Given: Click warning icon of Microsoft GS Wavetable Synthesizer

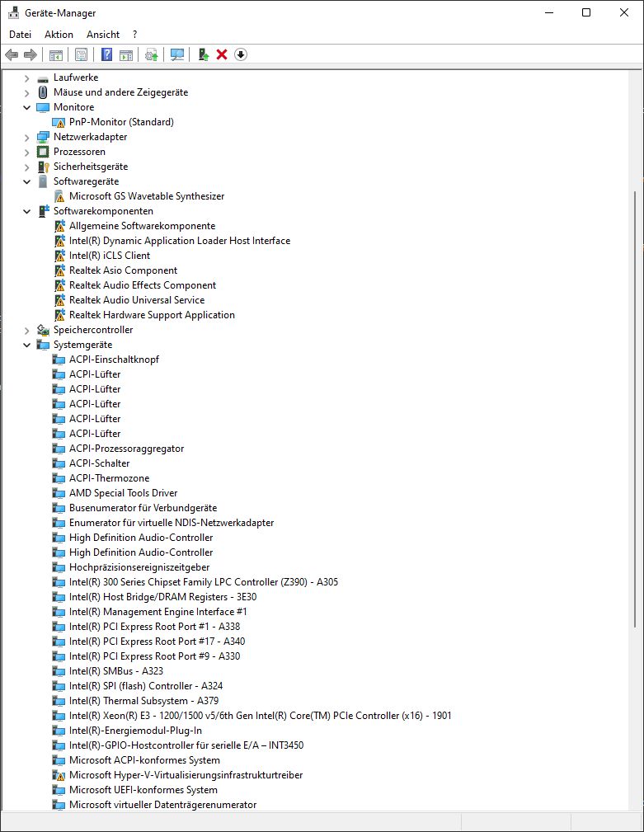Looking at the screenshot, I should [x=59, y=196].
